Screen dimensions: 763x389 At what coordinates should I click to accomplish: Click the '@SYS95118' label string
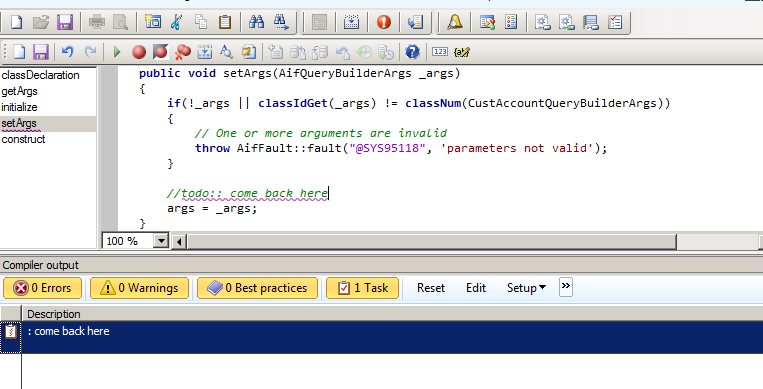click(x=387, y=148)
